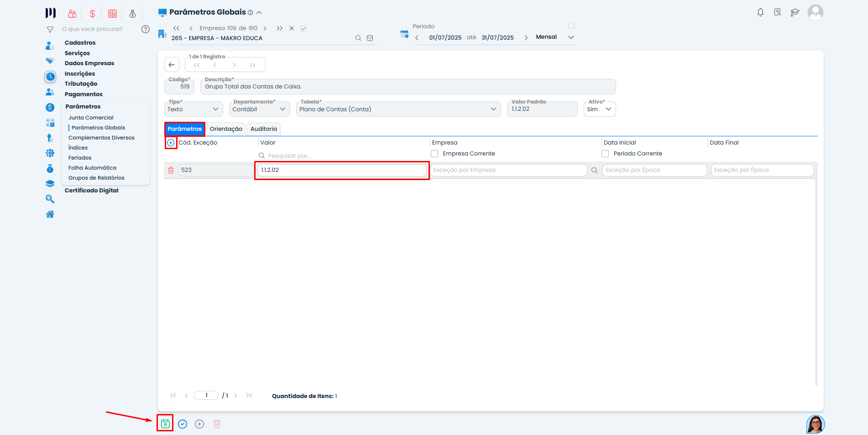The image size is (868, 435).
Task: Open the Ativo dropdown set to Sim
Action: pyautogui.click(x=599, y=109)
